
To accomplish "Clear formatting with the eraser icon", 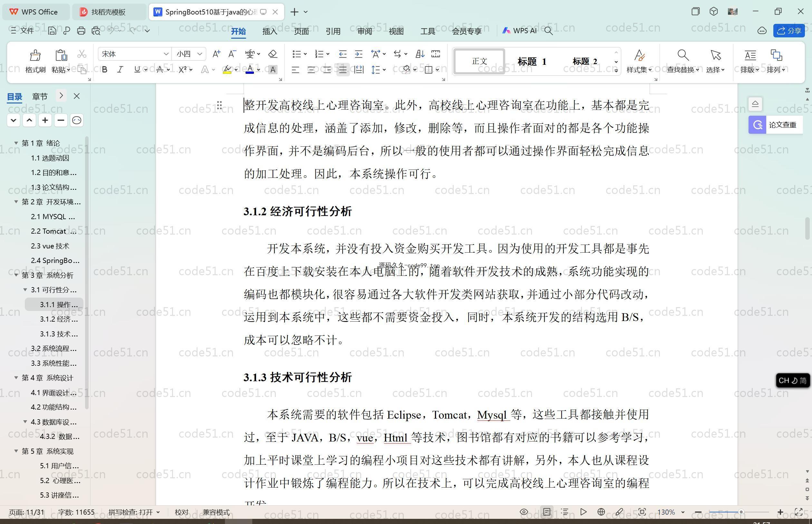I will pos(273,54).
